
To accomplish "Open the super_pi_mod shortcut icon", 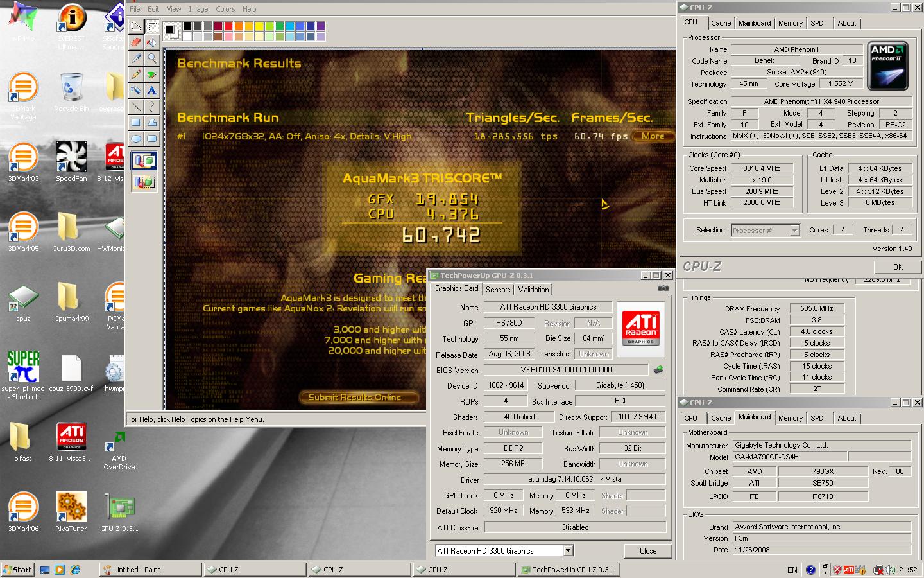I will pos(23,375).
